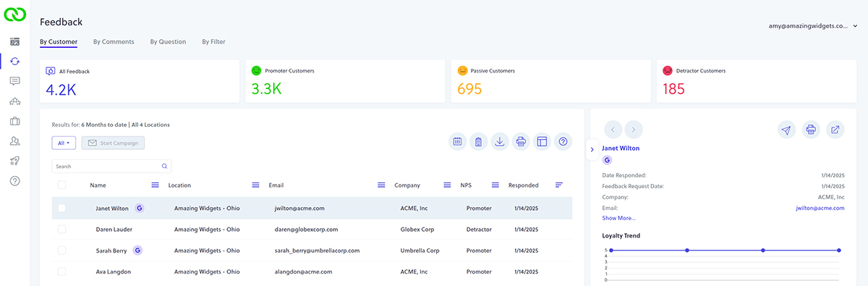The image size is (868, 286).
Task: Click sarah_berry@umbrellacorp.com email cell
Action: point(317,251)
